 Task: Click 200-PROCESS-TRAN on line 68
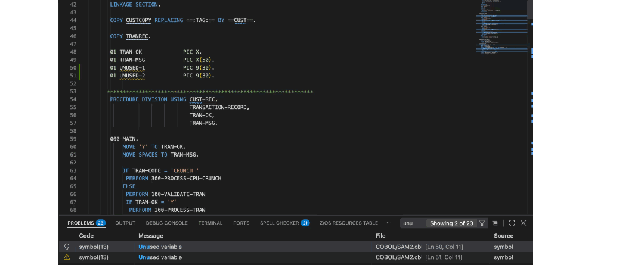[x=180, y=210]
